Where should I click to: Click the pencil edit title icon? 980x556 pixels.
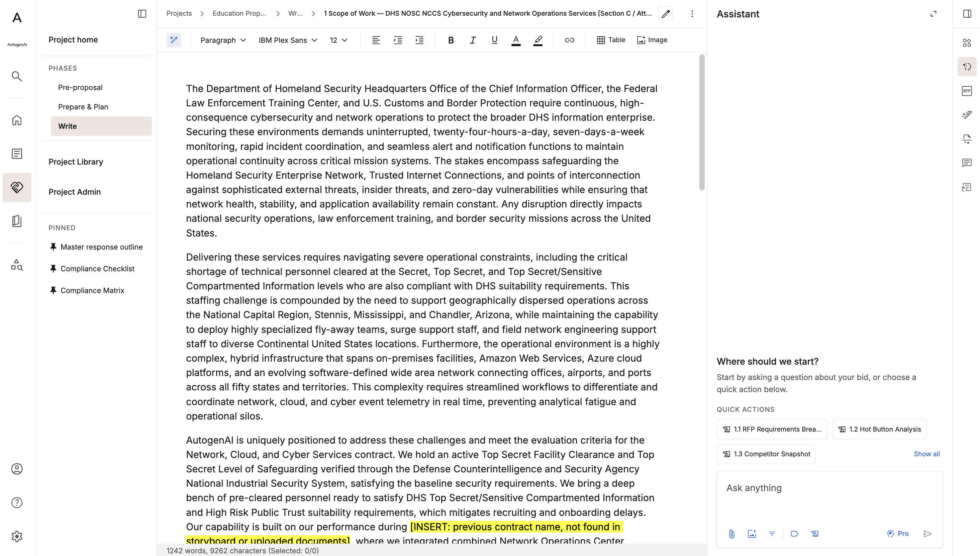666,14
